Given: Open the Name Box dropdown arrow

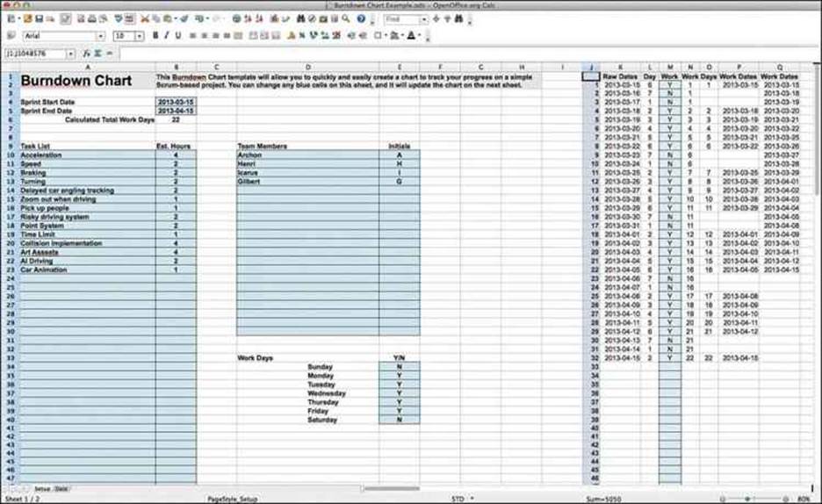Looking at the screenshot, I should 70,54.
